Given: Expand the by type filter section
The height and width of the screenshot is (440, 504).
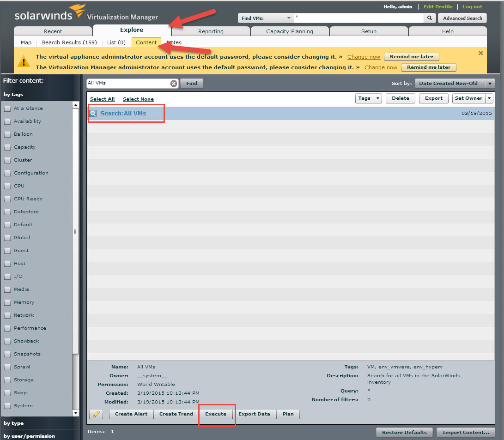Looking at the screenshot, I should click(x=40, y=423).
